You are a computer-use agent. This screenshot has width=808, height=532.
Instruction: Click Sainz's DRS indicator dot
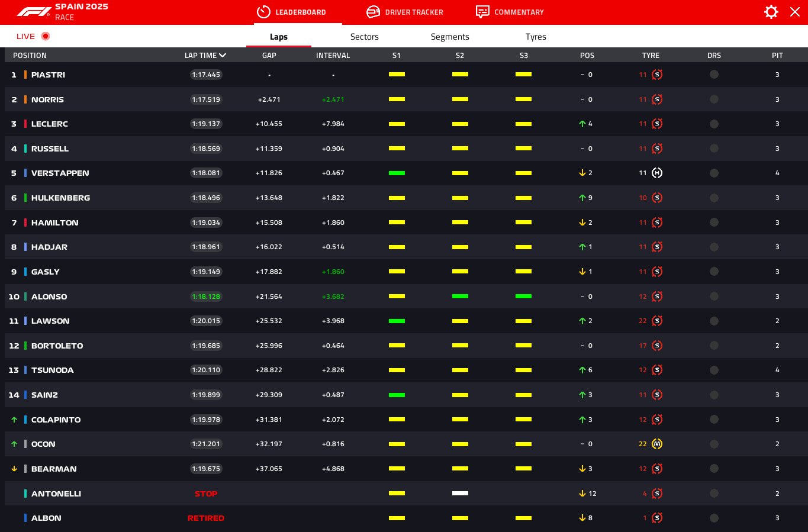(x=714, y=395)
